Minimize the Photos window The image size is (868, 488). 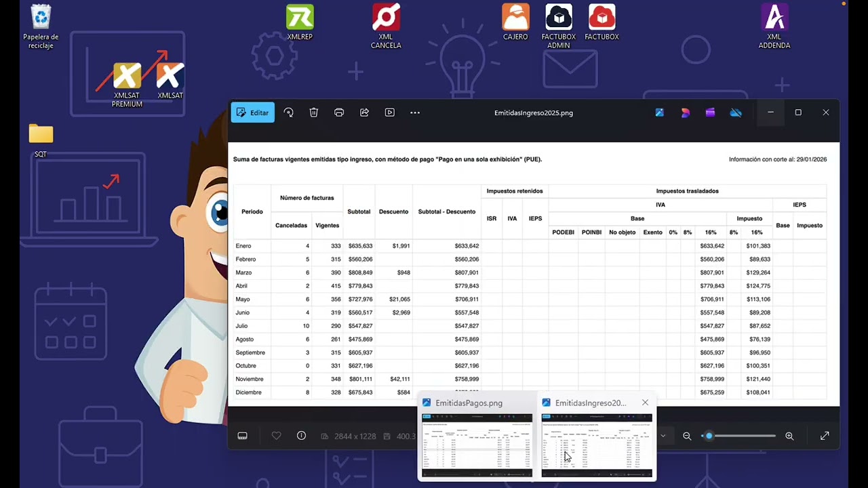pos(770,113)
